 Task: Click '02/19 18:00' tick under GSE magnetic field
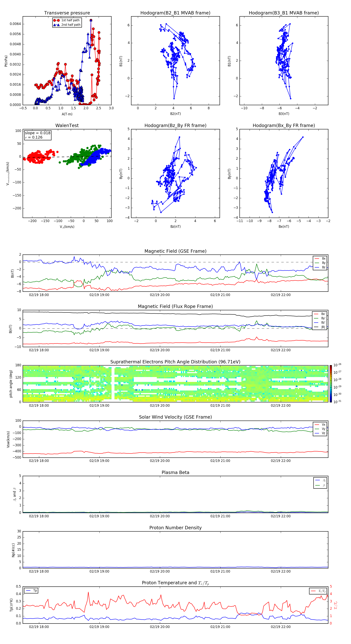[39, 295]
